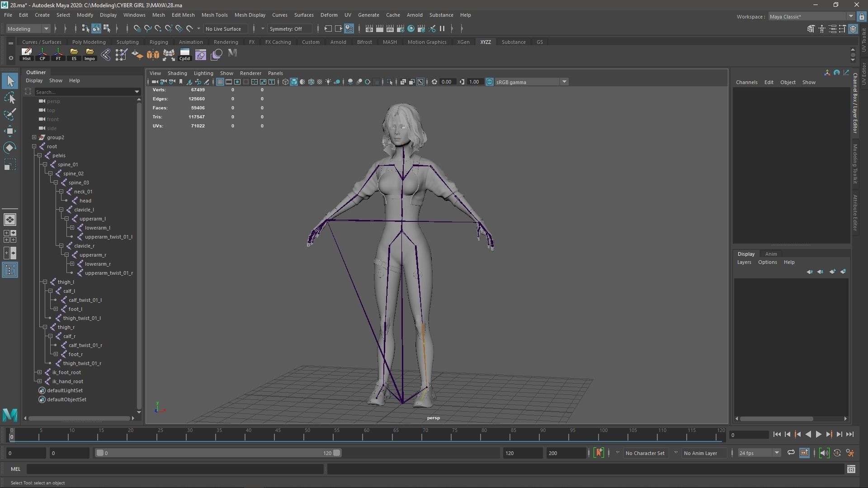The height and width of the screenshot is (488, 868).
Task: Toggle audio speaker button on range bar
Action: (x=824, y=453)
